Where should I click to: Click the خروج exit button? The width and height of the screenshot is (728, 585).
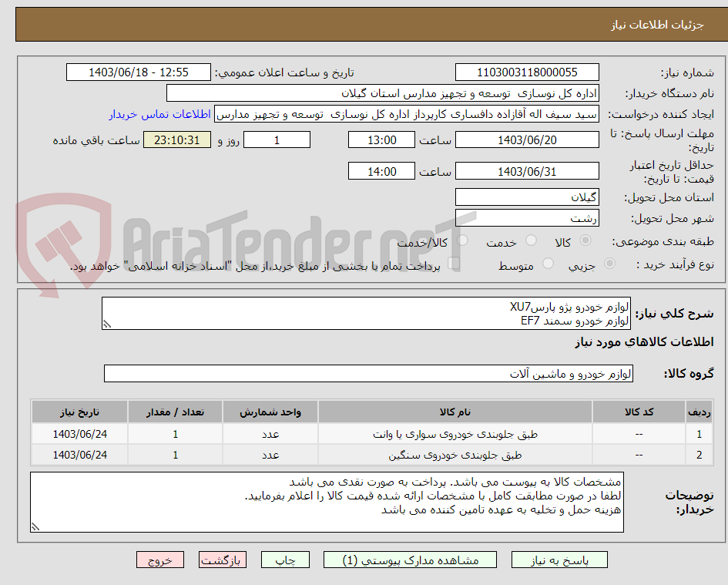(x=160, y=560)
